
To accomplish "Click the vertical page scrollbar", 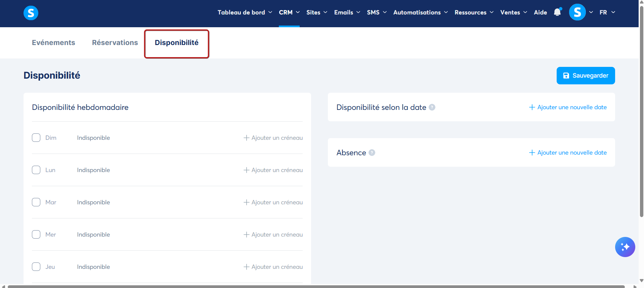I will point(641,111).
